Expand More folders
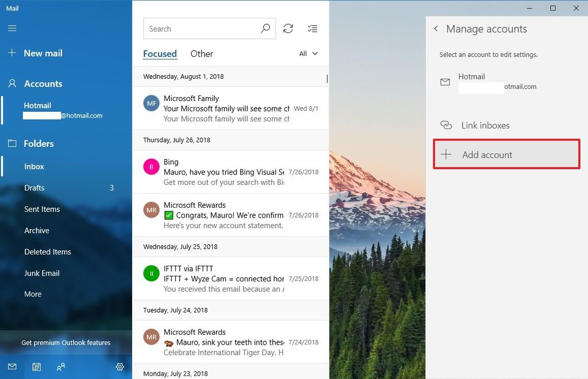The width and height of the screenshot is (588, 379). coord(33,293)
